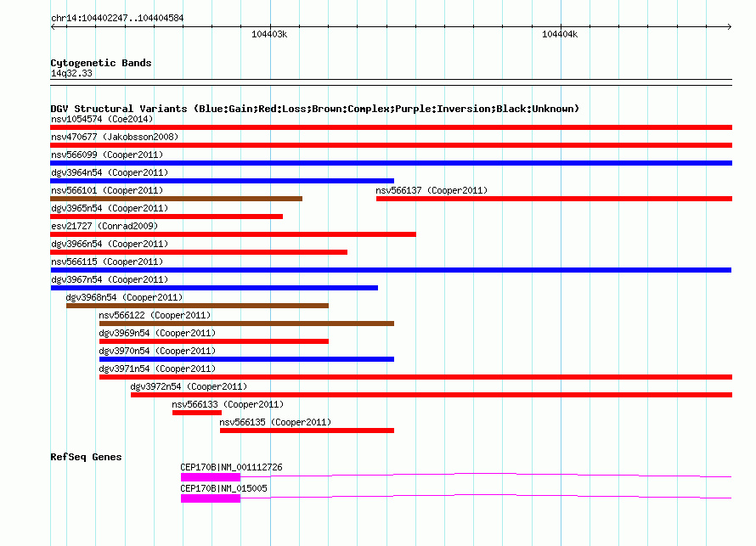756x546 pixels.
Task: Open variant nsv566122 (Cooper2011) label
Action: pos(155,315)
